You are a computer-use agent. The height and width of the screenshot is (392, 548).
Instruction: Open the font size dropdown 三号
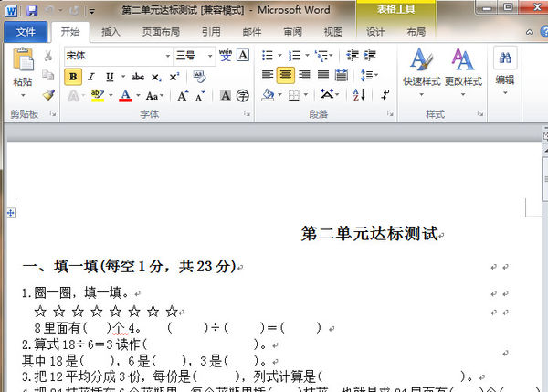pyautogui.click(x=210, y=56)
